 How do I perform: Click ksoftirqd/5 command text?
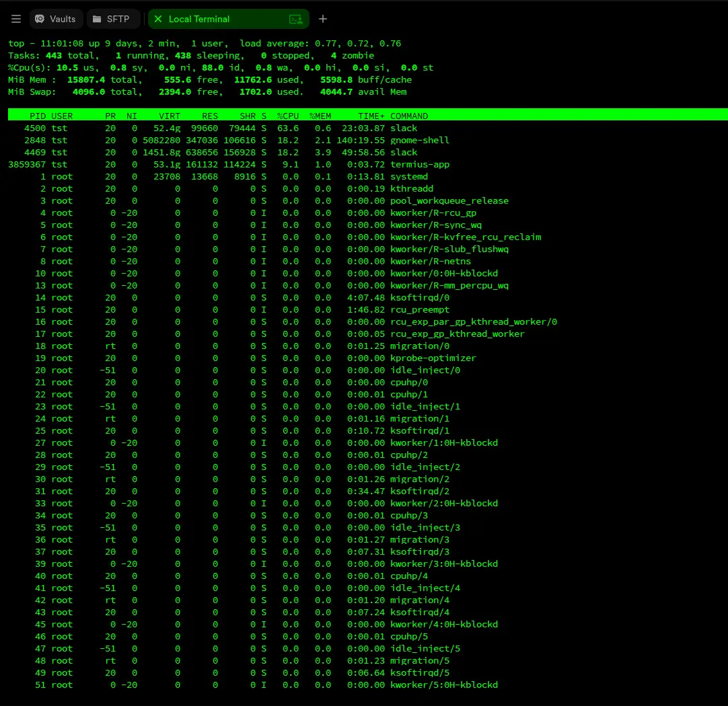(x=420, y=672)
